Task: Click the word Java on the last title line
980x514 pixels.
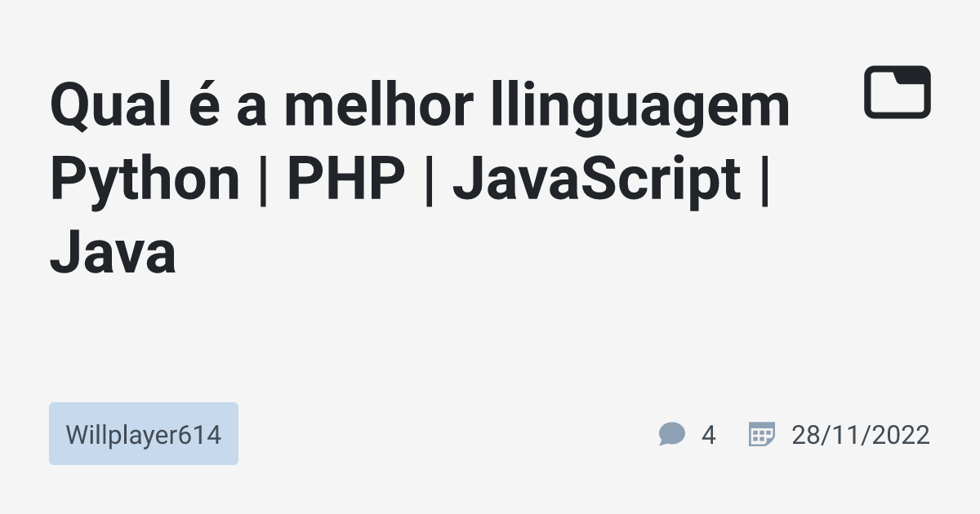Action: click(113, 251)
